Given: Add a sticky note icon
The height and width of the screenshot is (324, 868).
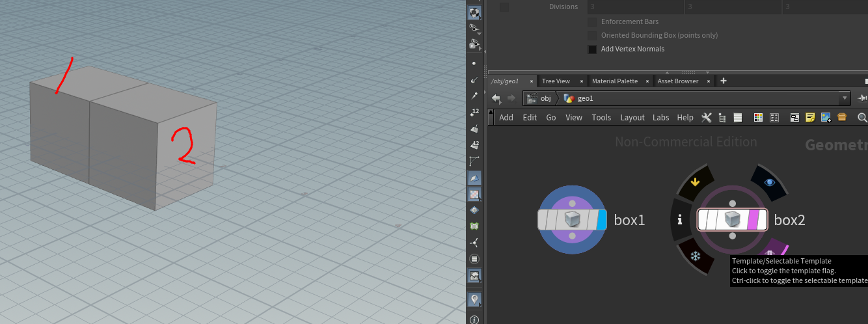Looking at the screenshot, I should click(x=810, y=118).
